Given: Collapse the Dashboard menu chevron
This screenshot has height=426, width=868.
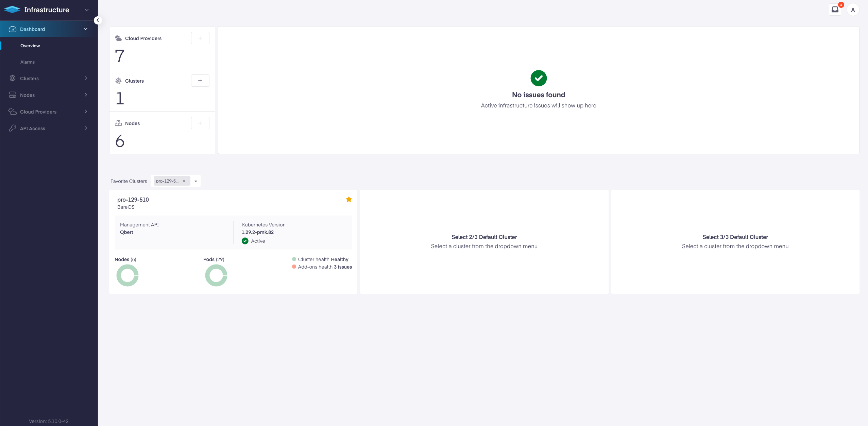Looking at the screenshot, I should pos(86,29).
